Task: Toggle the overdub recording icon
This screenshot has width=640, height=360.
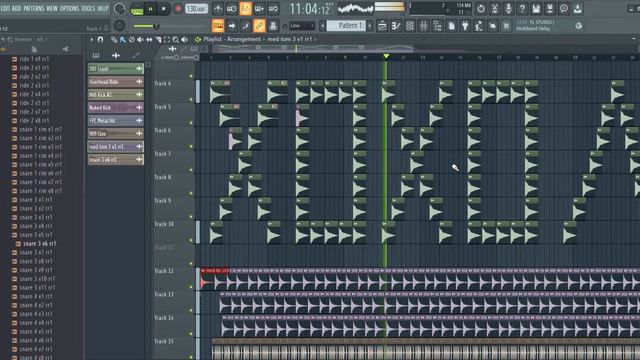Action: click(x=259, y=9)
